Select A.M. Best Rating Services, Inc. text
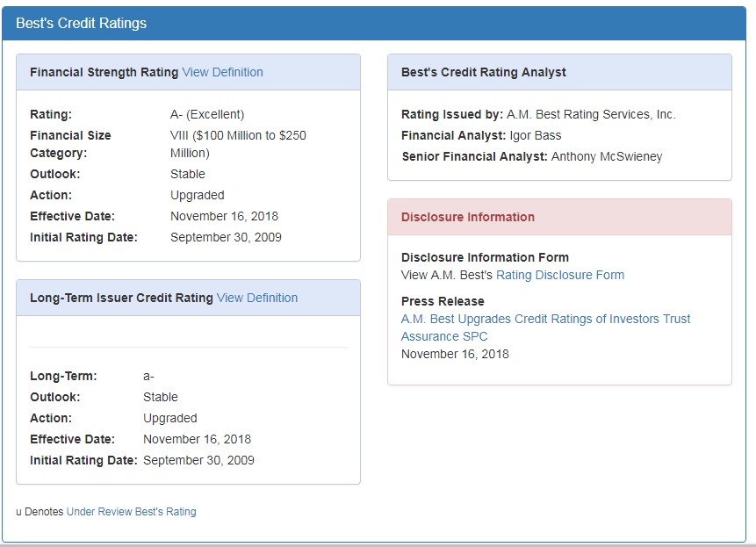The image size is (756, 547). pyautogui.click(x=591, y=115)
